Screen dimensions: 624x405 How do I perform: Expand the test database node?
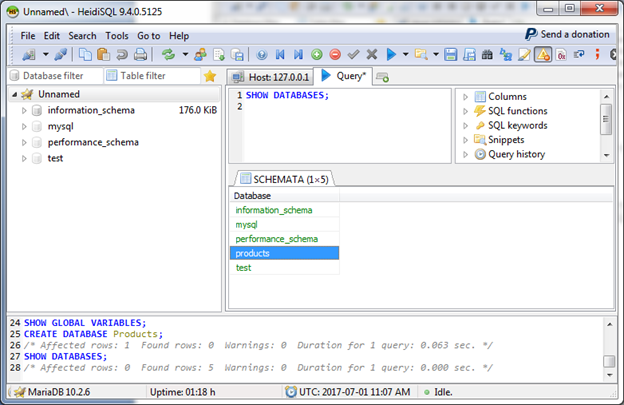point(24,158)
